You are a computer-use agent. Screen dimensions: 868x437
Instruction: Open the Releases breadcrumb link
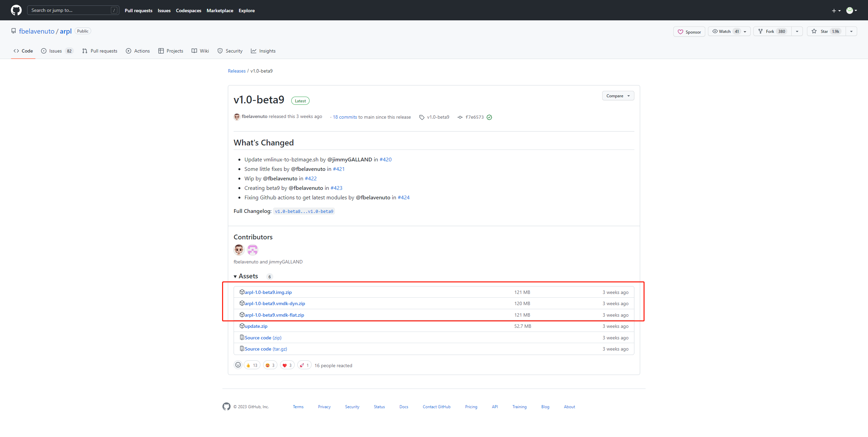pos(237,71)
